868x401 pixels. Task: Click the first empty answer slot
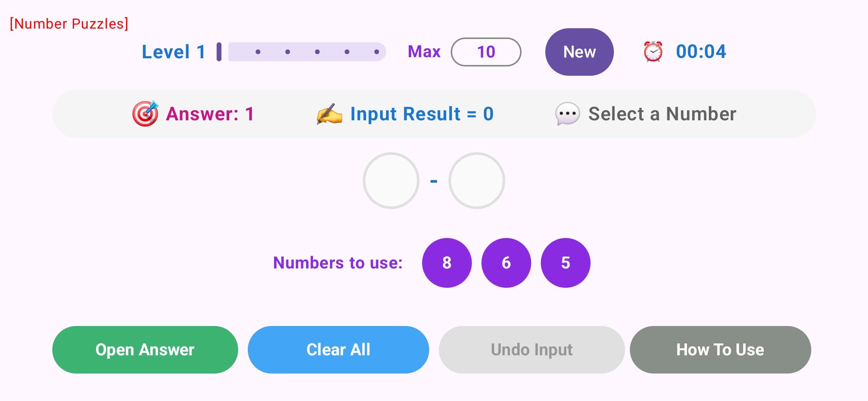click(x=391, y=181)
